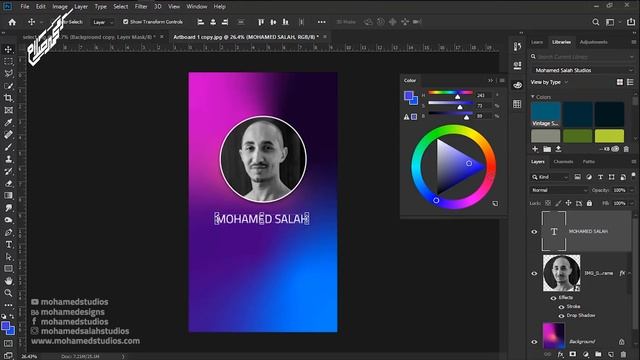Click the Lock position icon

click(x=568, y=203)
